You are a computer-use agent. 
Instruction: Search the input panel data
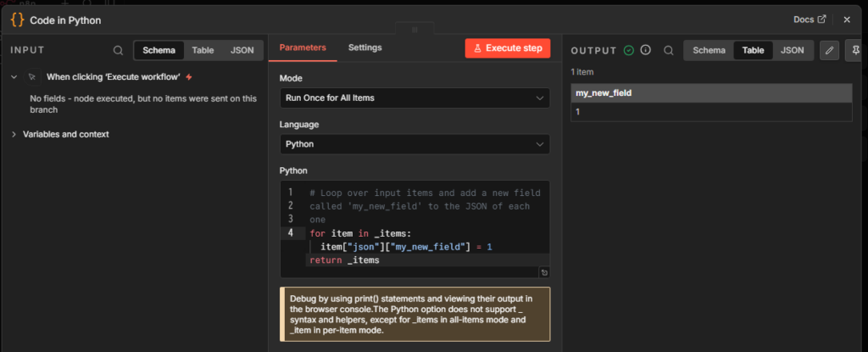pyautogui.click(x=118, y=50)
